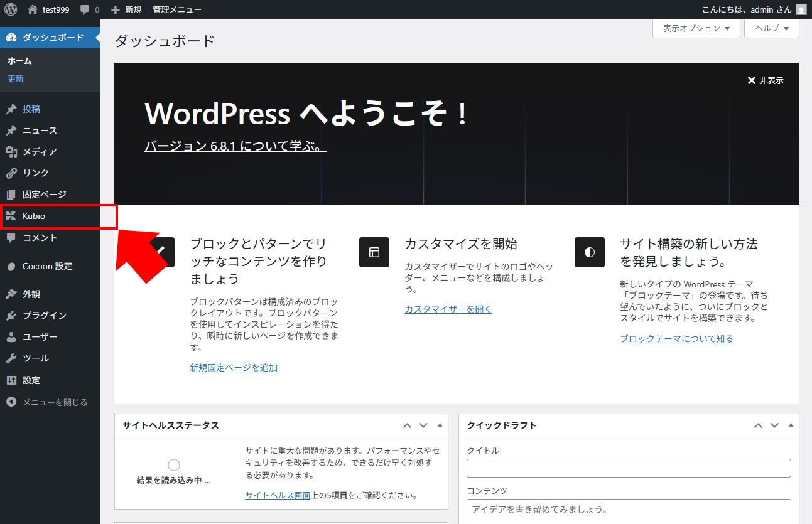Click the half-circle styles icon
This screenshot has height=524, width=812.
coord(590,252)
